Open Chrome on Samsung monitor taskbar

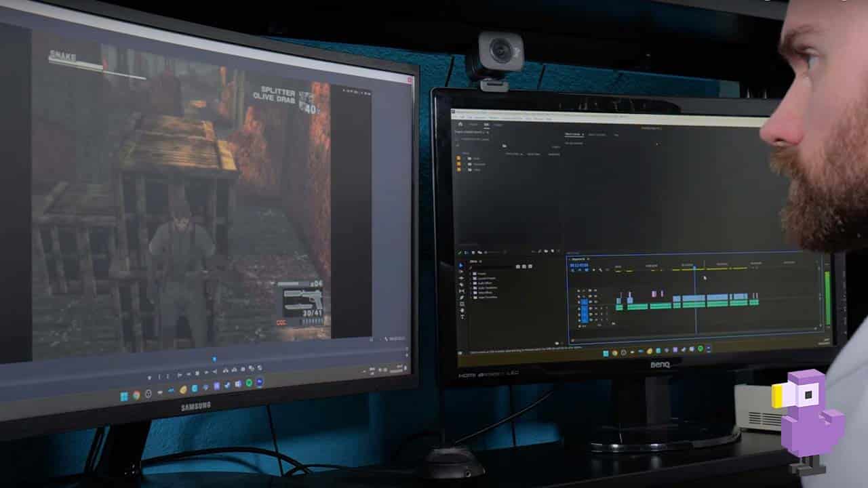(136, 396)
